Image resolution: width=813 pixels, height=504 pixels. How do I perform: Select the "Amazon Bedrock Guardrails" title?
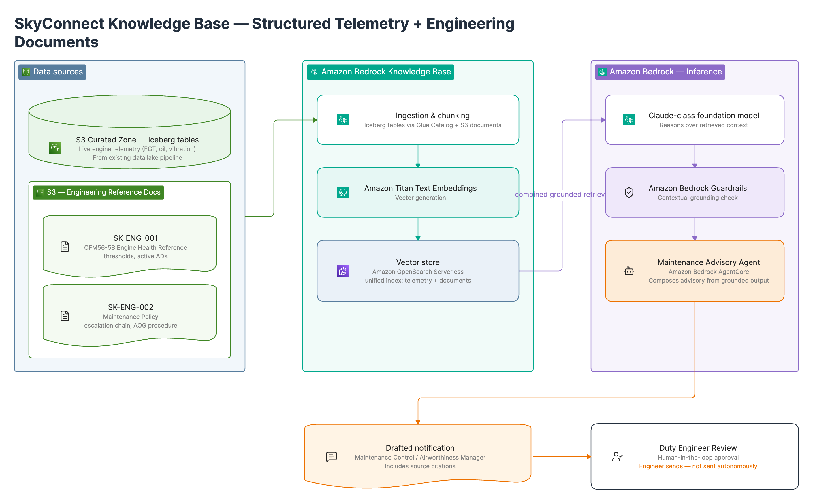click(x=698, y=188)
